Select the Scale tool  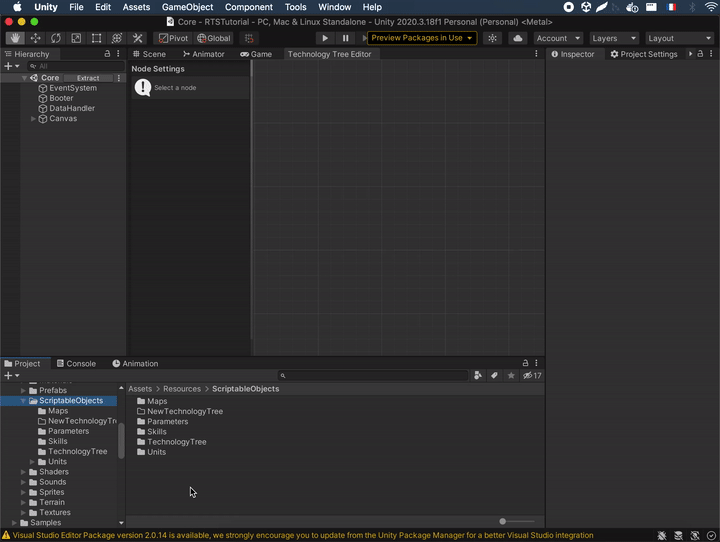click(76, 38)
